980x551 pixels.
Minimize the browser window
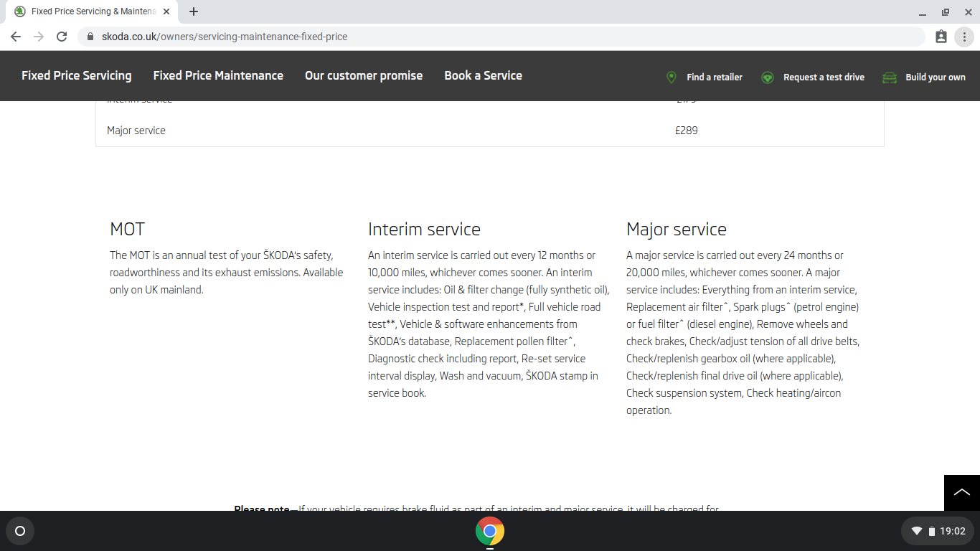point(923,12)
